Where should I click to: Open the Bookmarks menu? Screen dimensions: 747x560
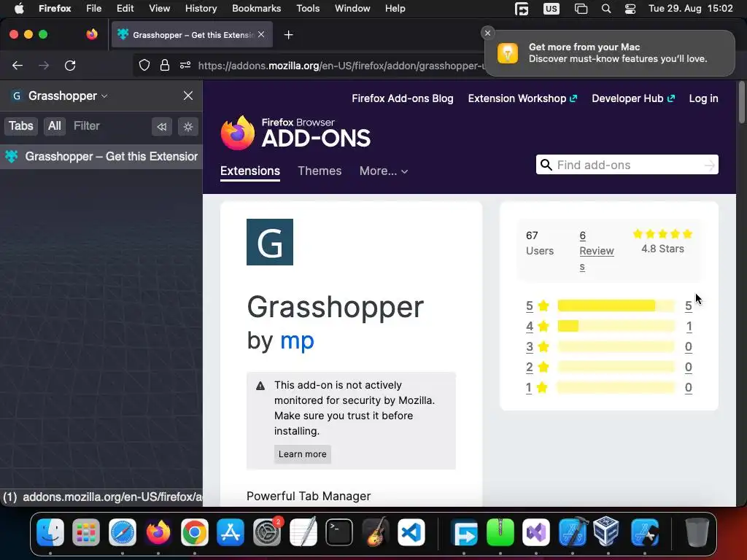coord(256,8)
